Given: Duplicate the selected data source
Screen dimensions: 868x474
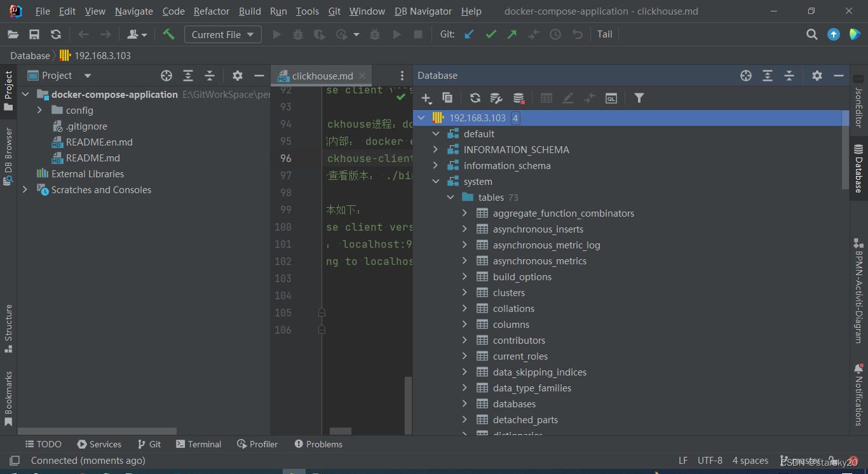Looking at the screenshot, I should 447,98.
